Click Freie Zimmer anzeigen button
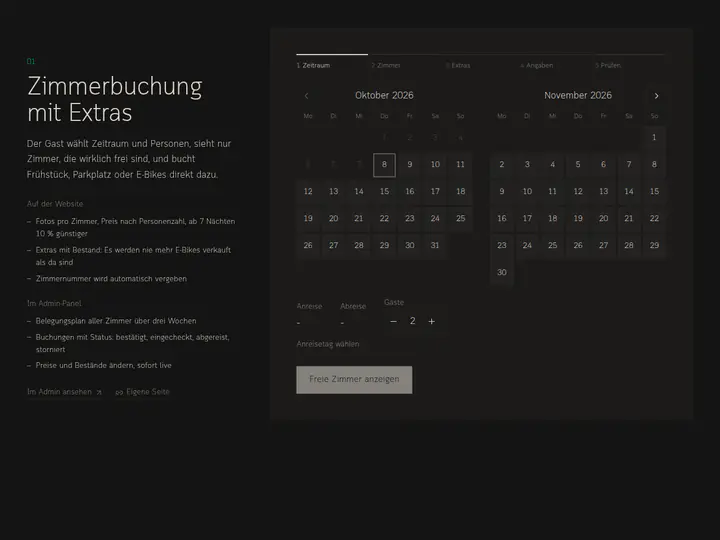Screen dimensions: 720x540 click(354, 380)
